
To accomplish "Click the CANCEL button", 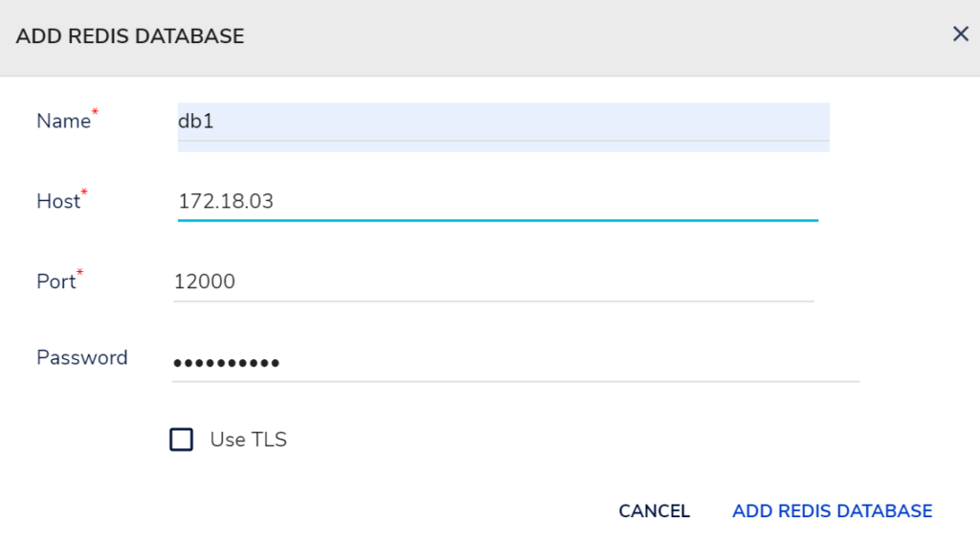I will tap(654, 510).
